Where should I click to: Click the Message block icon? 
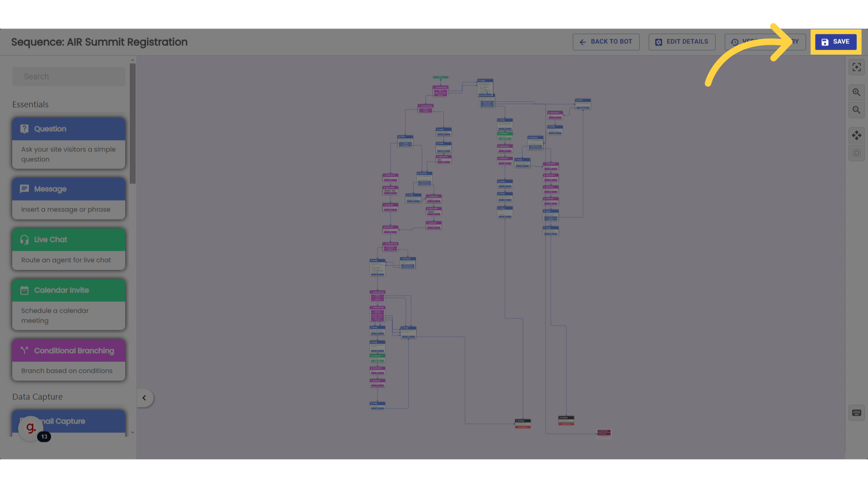[24, 189]
